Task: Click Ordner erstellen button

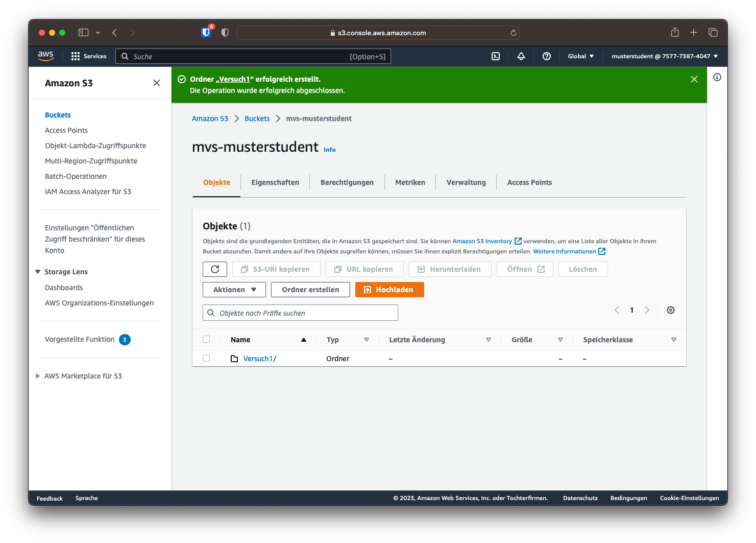Action: click(x=310, y=290)
